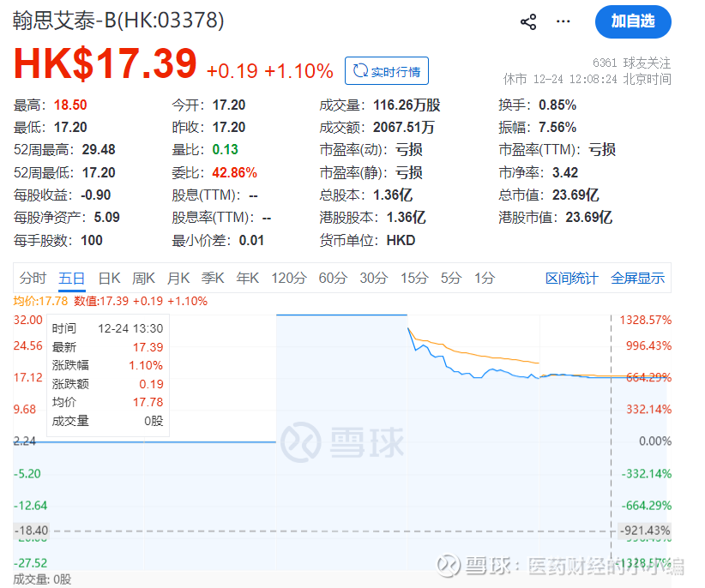Viewport: 705px width, 588px height.
Task: Open the 15分 interval chart
Action: tap(414, 278)
